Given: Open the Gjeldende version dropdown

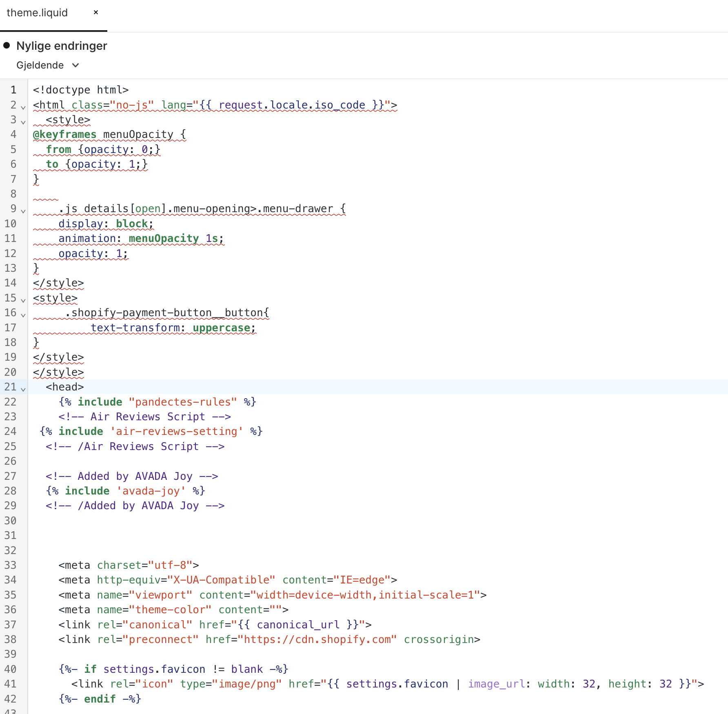Looking at the screenshot, I should click(47, 65).
